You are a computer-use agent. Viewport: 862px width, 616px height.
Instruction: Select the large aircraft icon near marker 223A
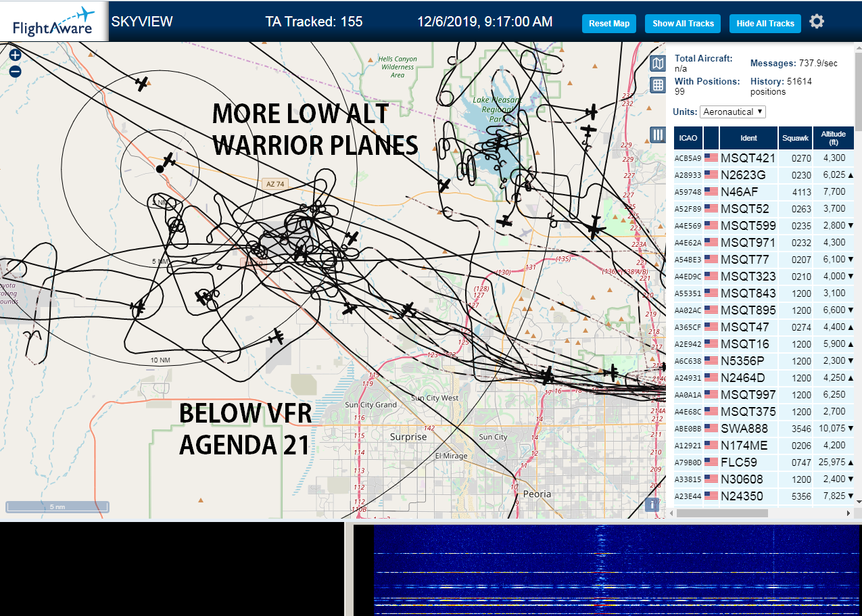tap(595, 227)
